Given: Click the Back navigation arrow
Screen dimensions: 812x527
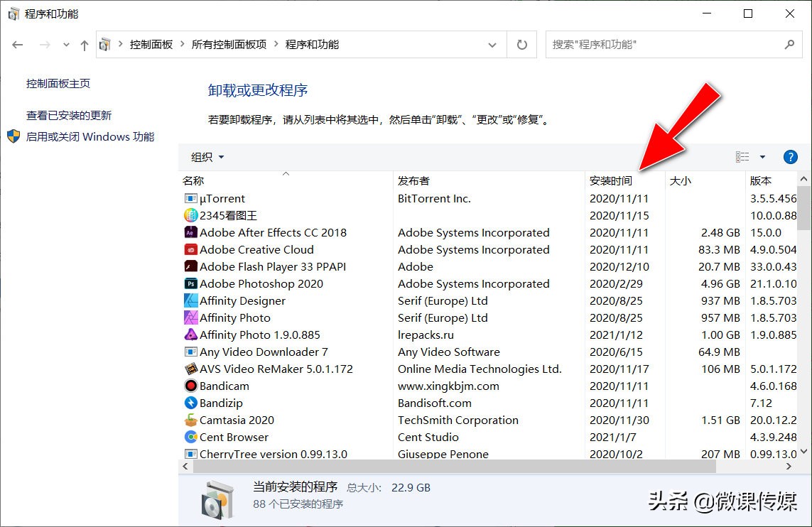Looking at the screenshot, I should click(17, 44).
